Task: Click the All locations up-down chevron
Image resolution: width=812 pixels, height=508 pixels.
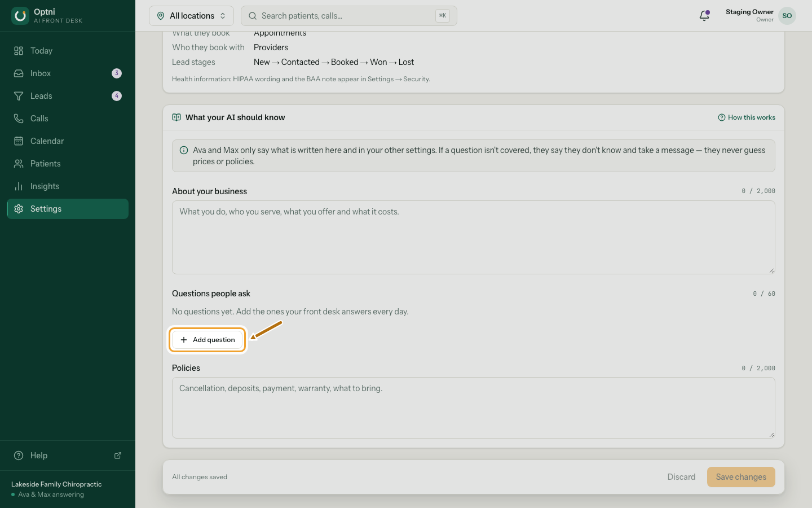Action: [x=223, y=16]
